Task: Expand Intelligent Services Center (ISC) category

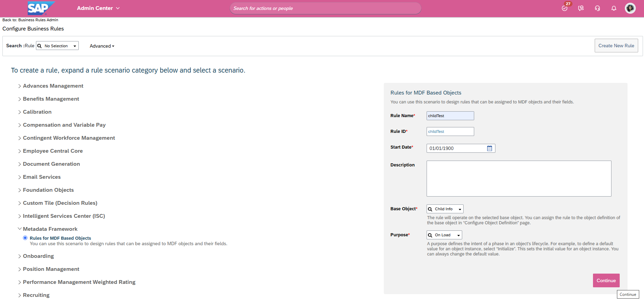Action: pos(61,216)
